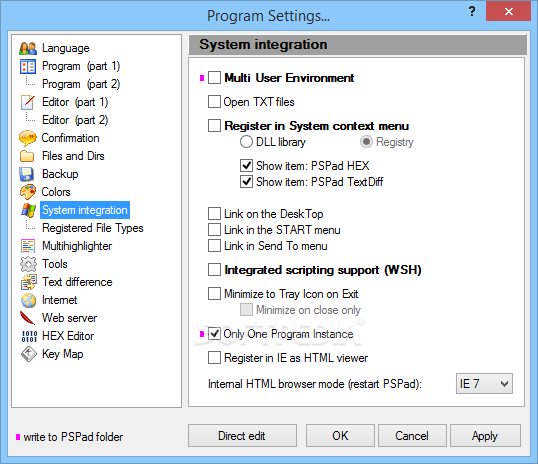
Task: Click the help question mark button
Action: [x=472, y=11]
